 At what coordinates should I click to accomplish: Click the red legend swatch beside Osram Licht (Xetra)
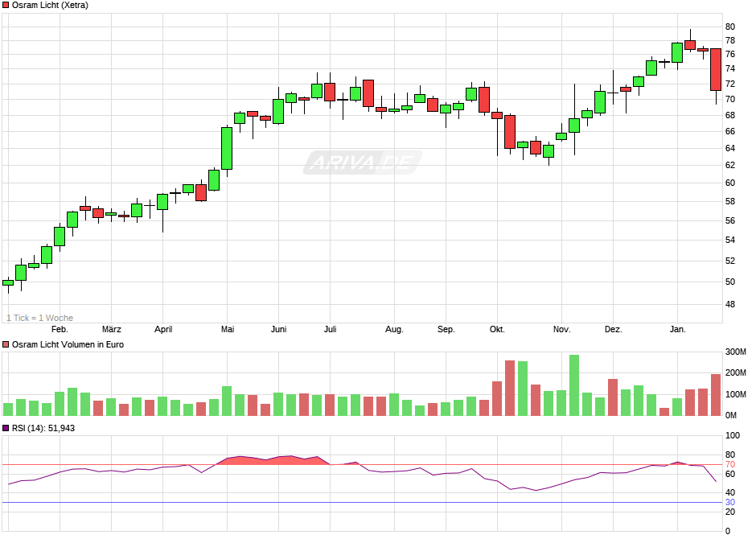point(6,6)
